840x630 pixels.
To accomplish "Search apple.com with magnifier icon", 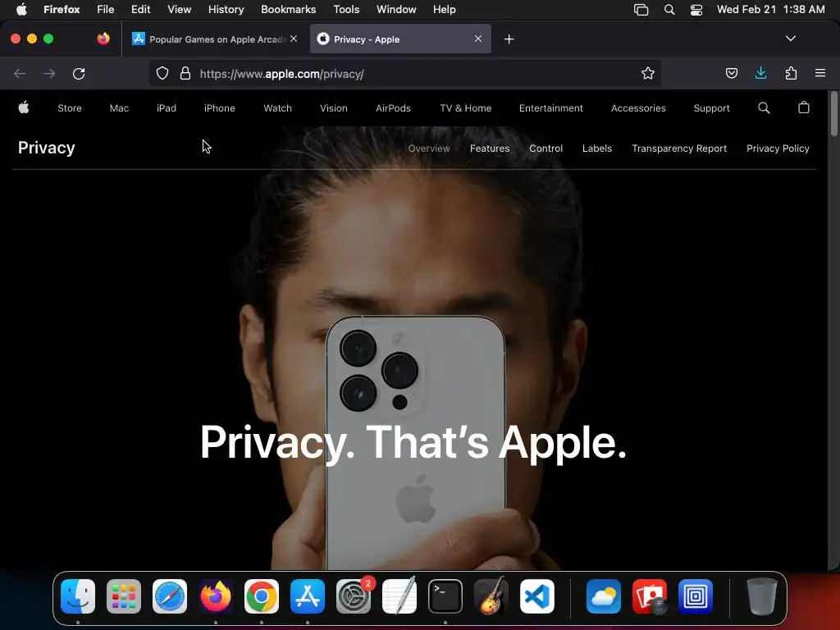I will (764, 107).
